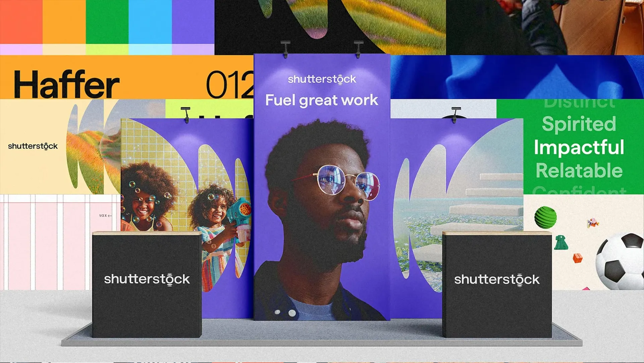The height and width of the screenshot is (363, 644).
Task: Click the soccer ball object
Action: 620,262
